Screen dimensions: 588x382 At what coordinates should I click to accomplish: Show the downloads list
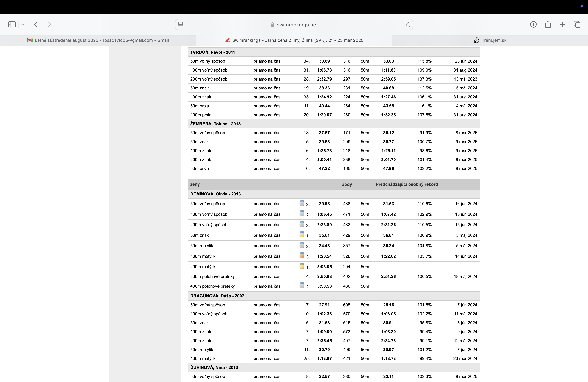(533, 24)
